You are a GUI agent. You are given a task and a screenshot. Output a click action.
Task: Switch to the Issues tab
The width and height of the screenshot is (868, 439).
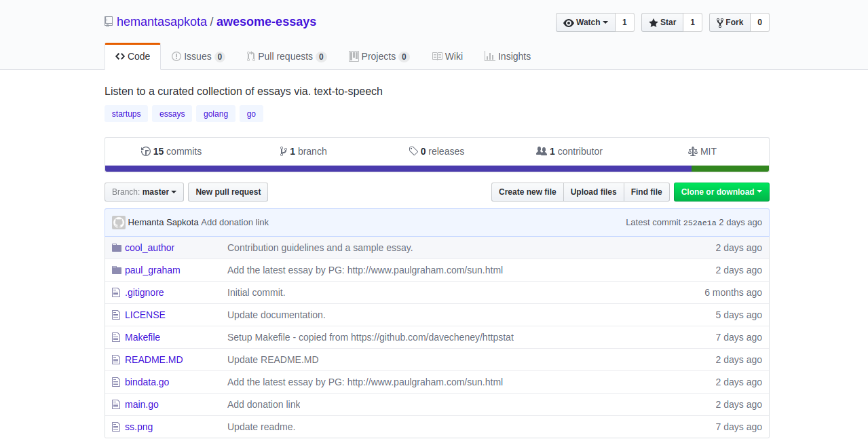point(197,56)
